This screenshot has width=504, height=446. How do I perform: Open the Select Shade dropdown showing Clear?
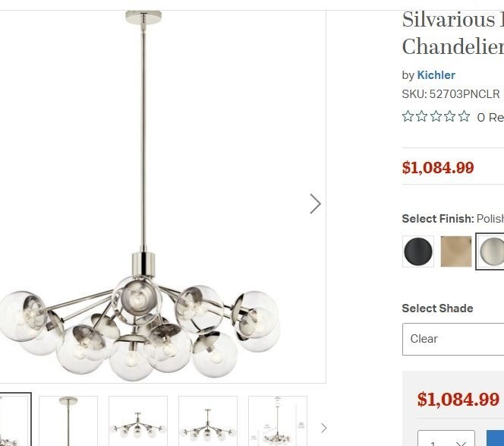(x=453, y=339)
